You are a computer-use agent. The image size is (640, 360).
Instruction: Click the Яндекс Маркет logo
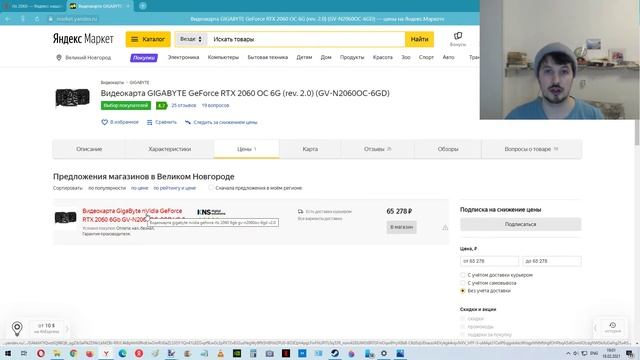[83, 39]
